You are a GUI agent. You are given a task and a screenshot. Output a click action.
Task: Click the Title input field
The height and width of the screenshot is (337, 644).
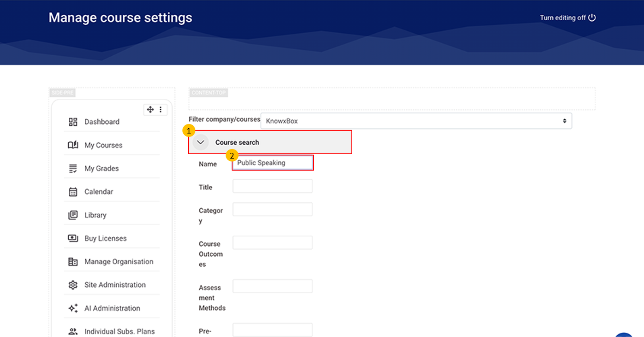272,186
